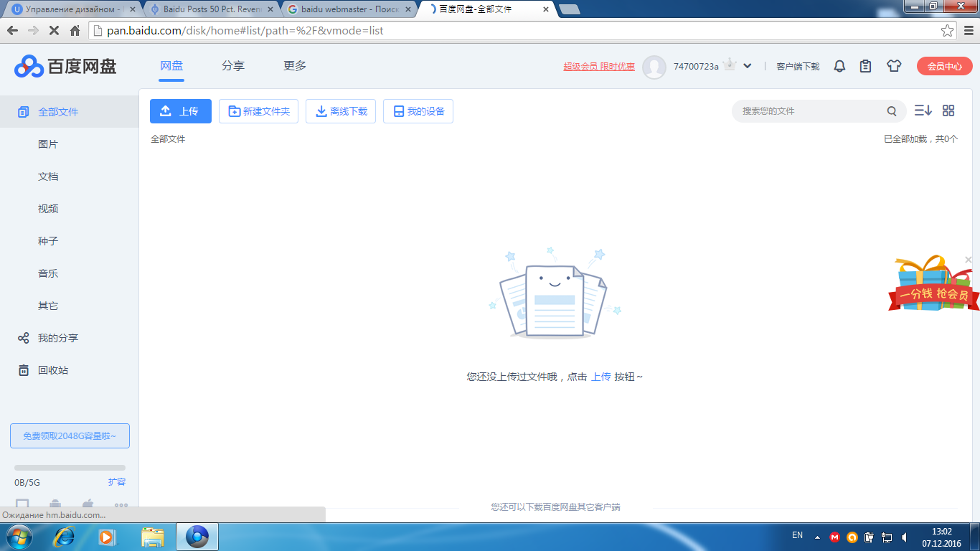The image size is (980, 551).
Task: Open Windows Explorer from taskbar
Action: tap(152, 536)
